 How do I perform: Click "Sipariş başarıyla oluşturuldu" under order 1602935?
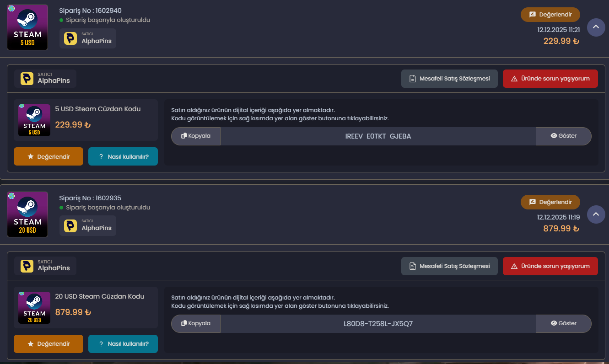[x=108, y=208]
